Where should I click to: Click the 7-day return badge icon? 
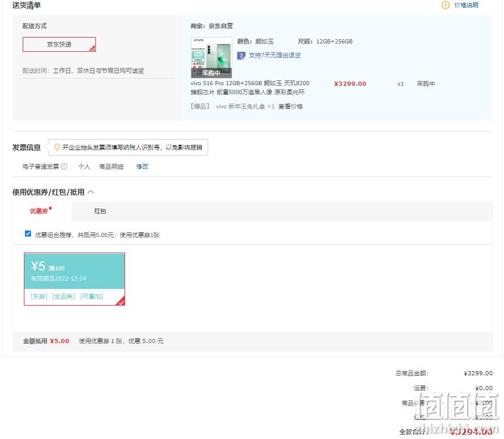click(241, 55)
